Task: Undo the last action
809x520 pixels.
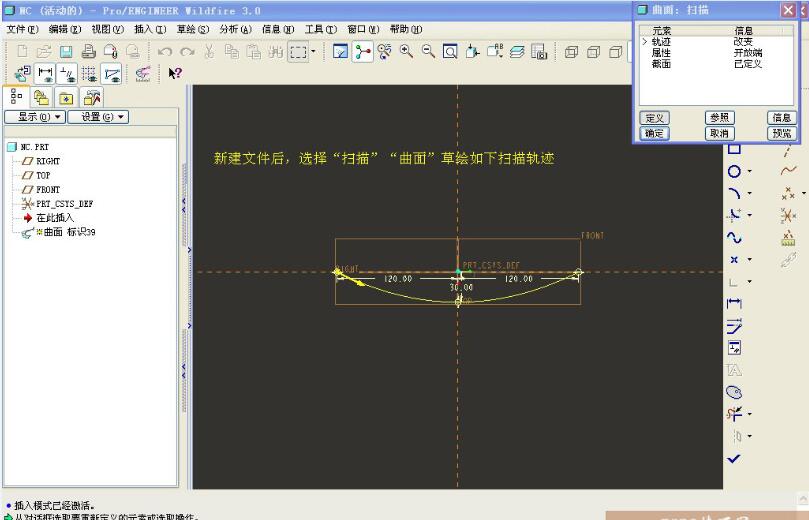Action: click(165, 52)
